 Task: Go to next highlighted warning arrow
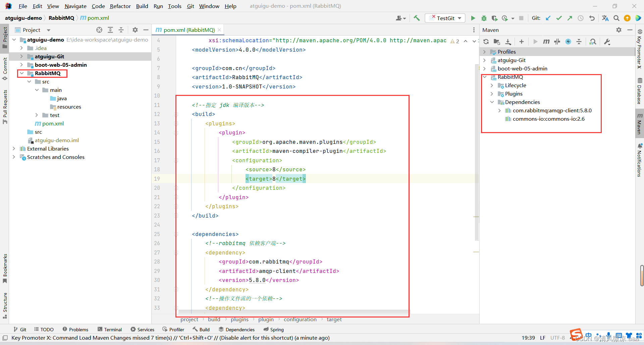(474, 41)
